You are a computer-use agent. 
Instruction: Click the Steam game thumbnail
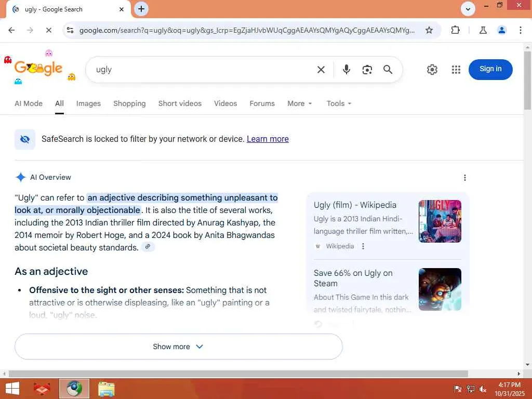coord(440,289)
